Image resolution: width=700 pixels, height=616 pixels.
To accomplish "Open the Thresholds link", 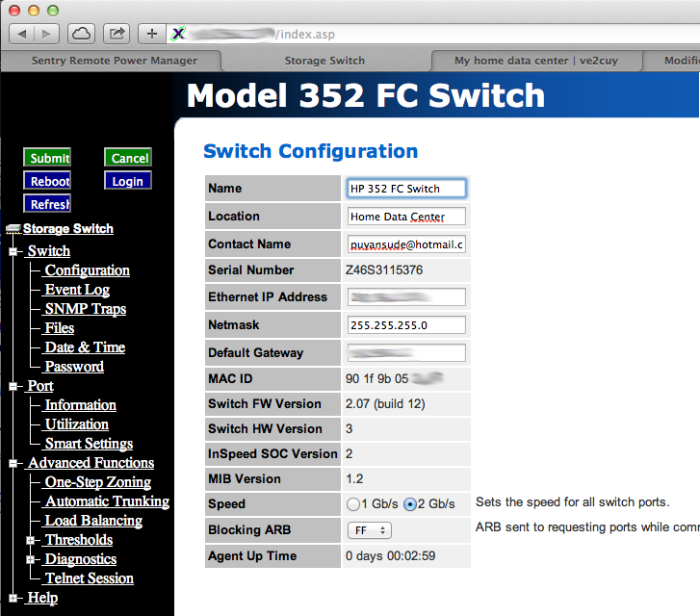I will (79, 539).
